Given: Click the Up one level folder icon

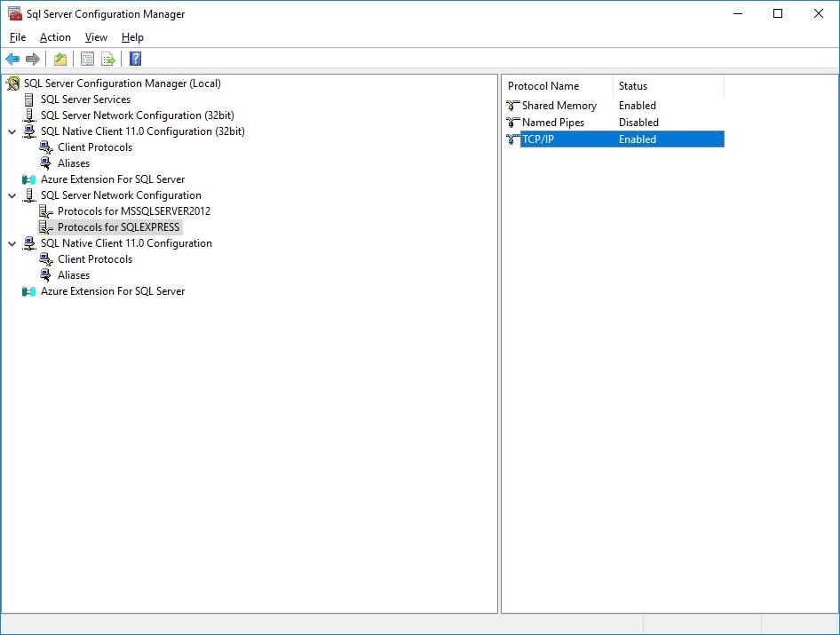Looking at the screenshot, I should pos(60,59).
